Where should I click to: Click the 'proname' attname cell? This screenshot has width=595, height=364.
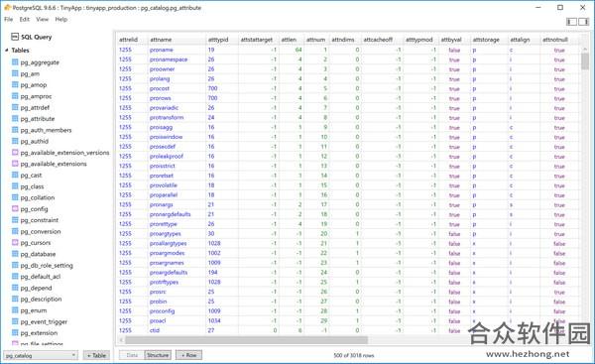[177, 50]
